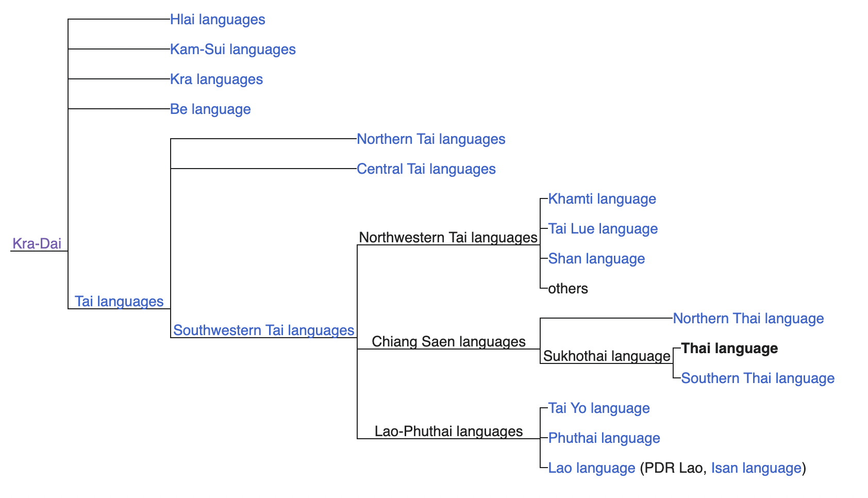Open the Southwestern Tai languages link
Screen dimensions: 868x498
[264, 330]
